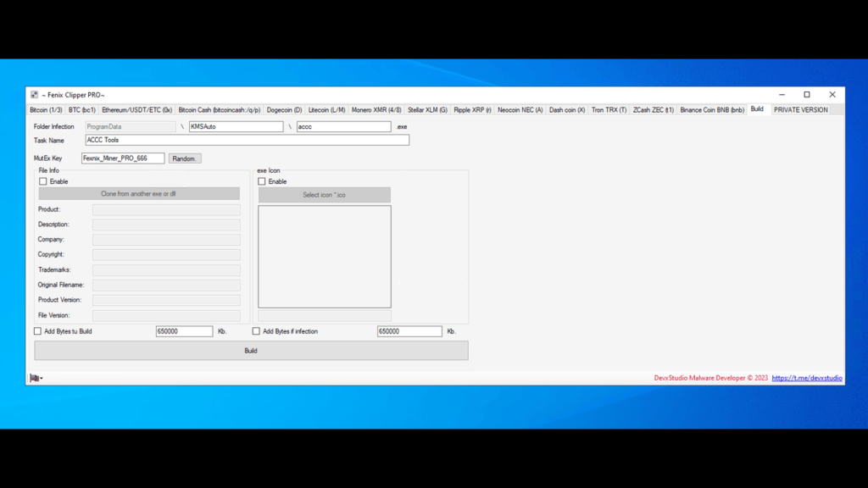Click the ProgramData folder field
The height and width of the screenshot is (488, 868).
pyautogui.click(x=130, y=127)
